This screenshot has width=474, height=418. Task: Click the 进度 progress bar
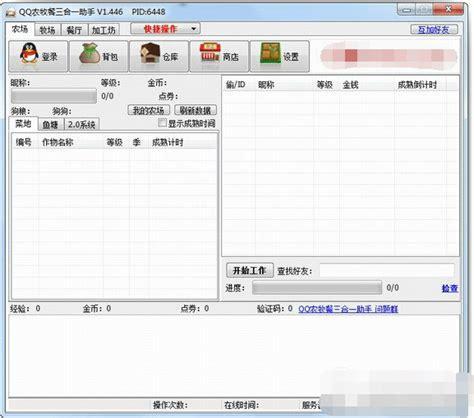coord(317,287)
